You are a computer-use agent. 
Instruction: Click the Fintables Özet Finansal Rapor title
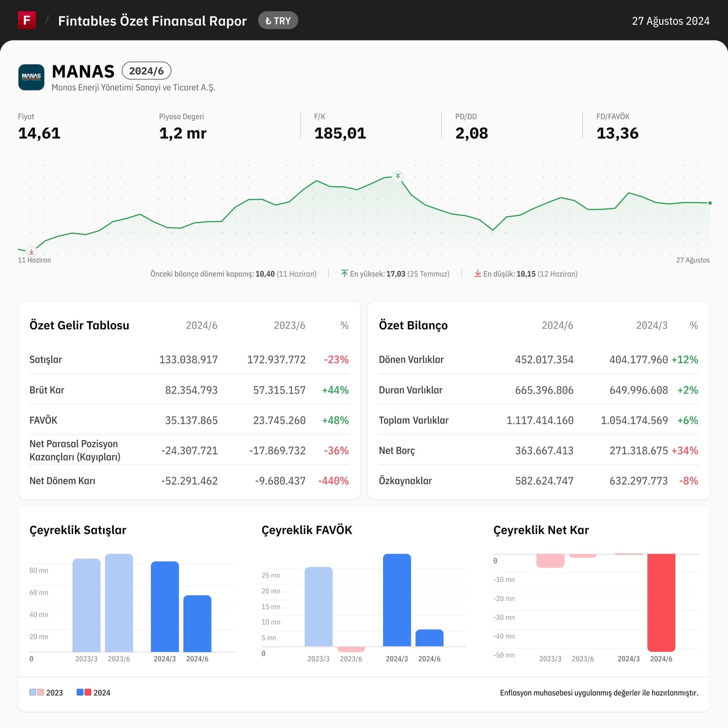click(152, 21)
